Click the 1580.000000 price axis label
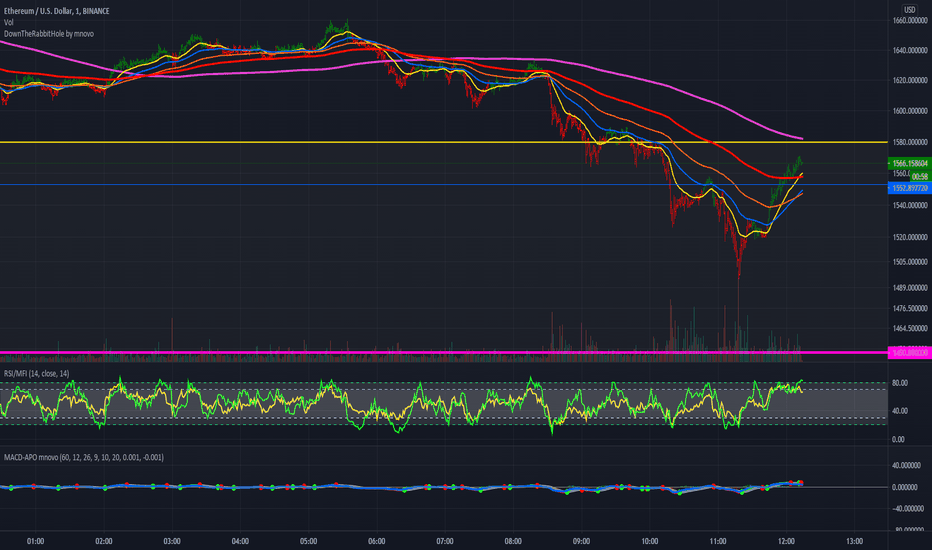This screenshot has height=550, width=932. (x=910, y=142)
